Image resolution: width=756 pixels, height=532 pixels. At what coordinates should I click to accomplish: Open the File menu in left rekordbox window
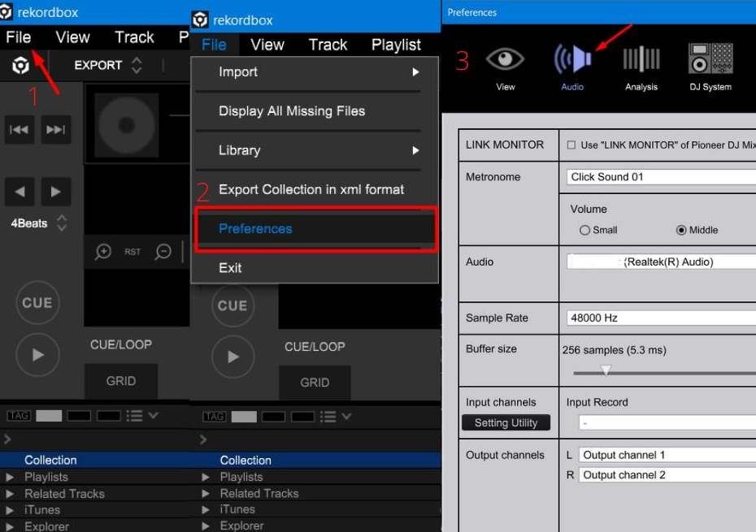[19, 37]
